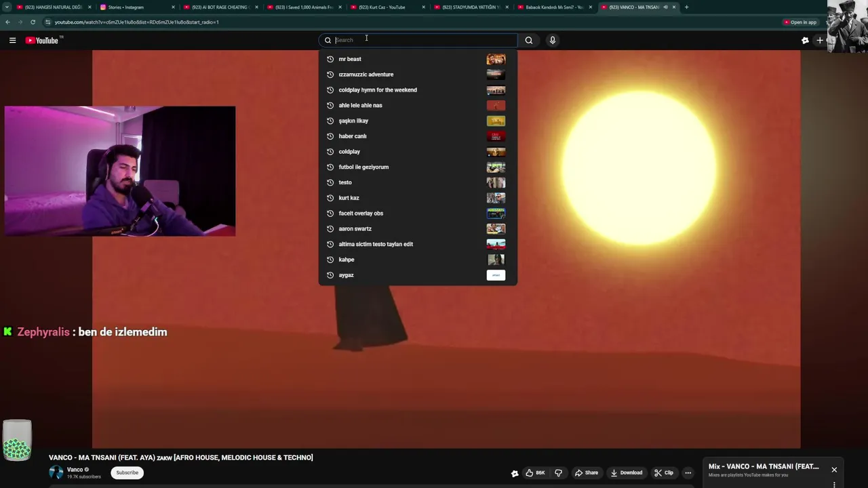
Task: Click history icon beside 'testo'
Action: (x=330, y=182)
